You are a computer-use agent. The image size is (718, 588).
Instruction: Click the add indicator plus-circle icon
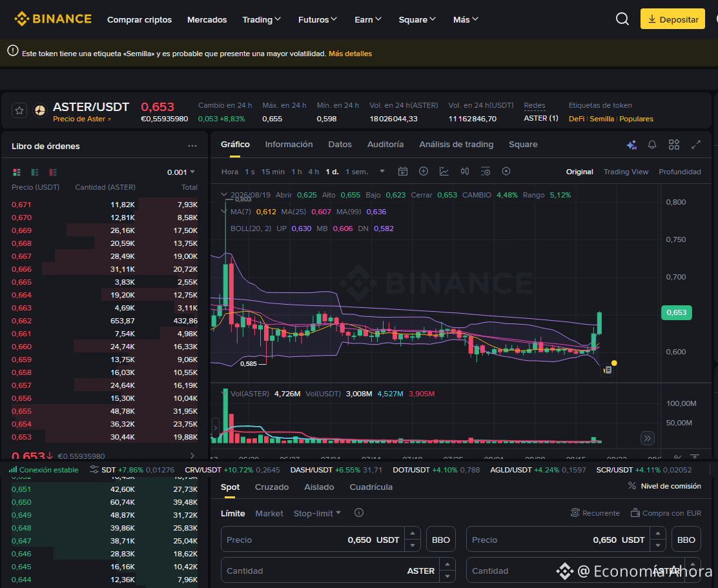click(424, 171)
